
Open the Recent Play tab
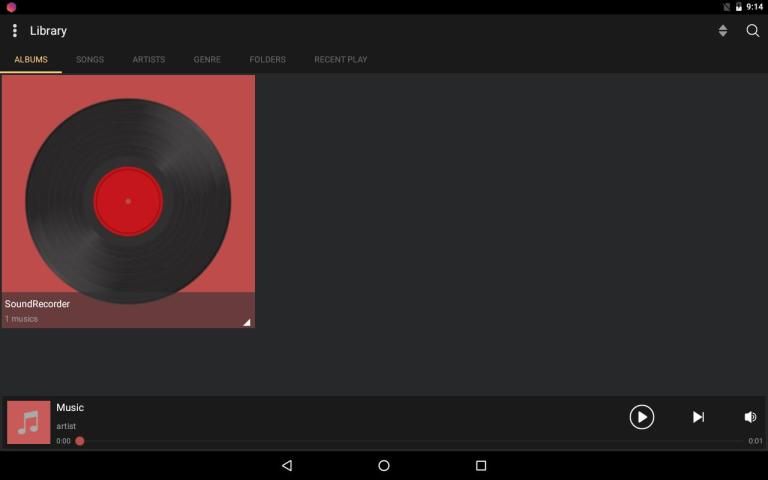(340, 60)
